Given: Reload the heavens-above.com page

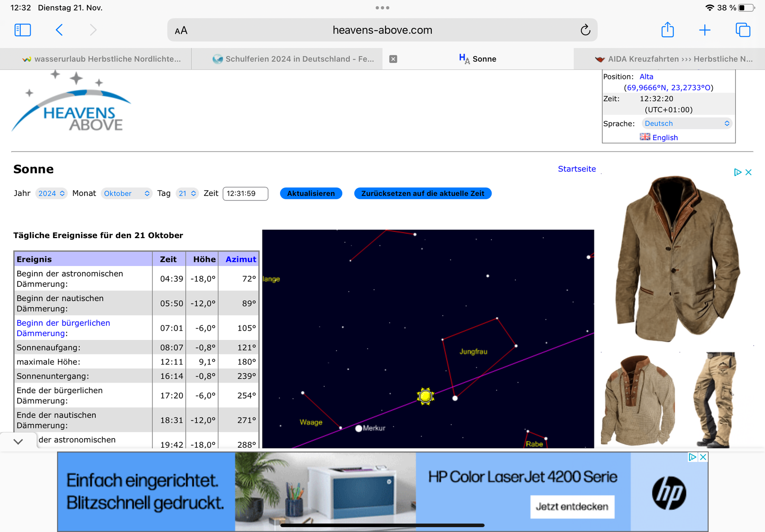Looking at the screenshot, I should [585, 30].
